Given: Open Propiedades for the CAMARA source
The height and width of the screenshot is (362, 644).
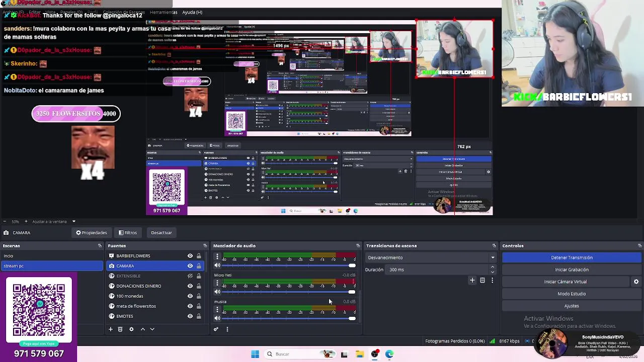Looking at the screenshot, I should [x=92, y=233].
